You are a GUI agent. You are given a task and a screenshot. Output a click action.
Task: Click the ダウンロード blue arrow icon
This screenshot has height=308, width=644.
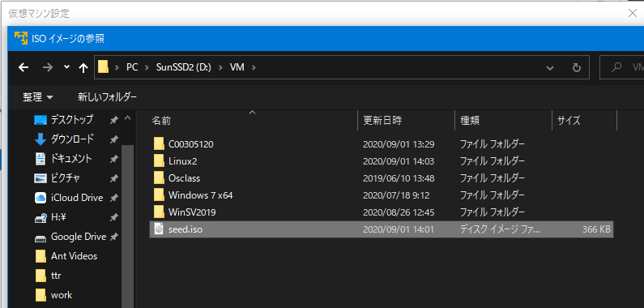(x=41, y=139)
